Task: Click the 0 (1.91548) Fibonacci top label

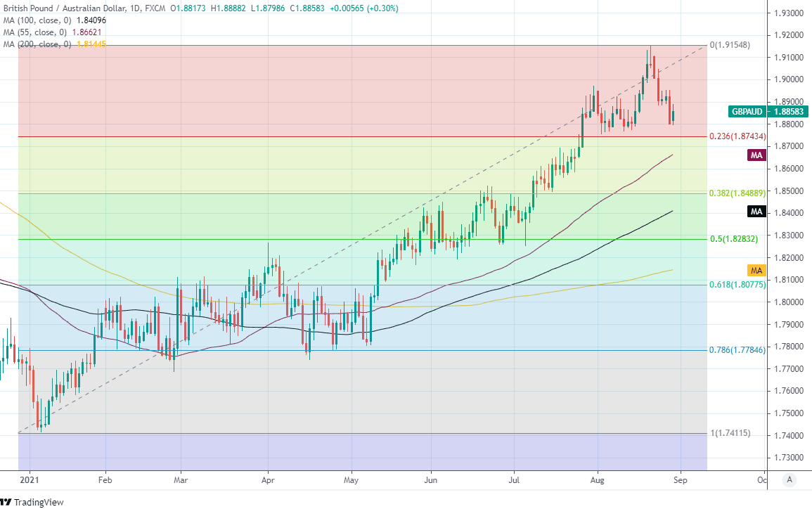Action: pyautogui.click(x=730, y=45)
